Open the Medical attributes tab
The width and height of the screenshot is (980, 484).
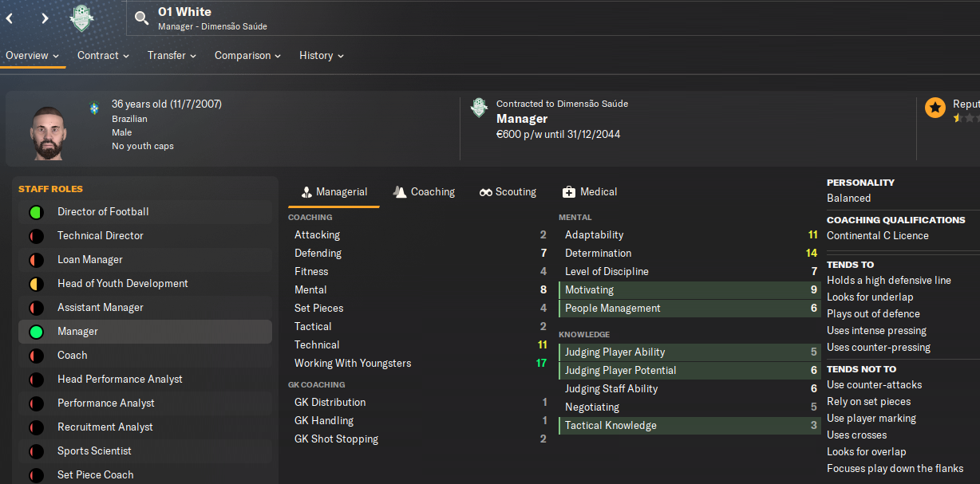coord(590,192)
